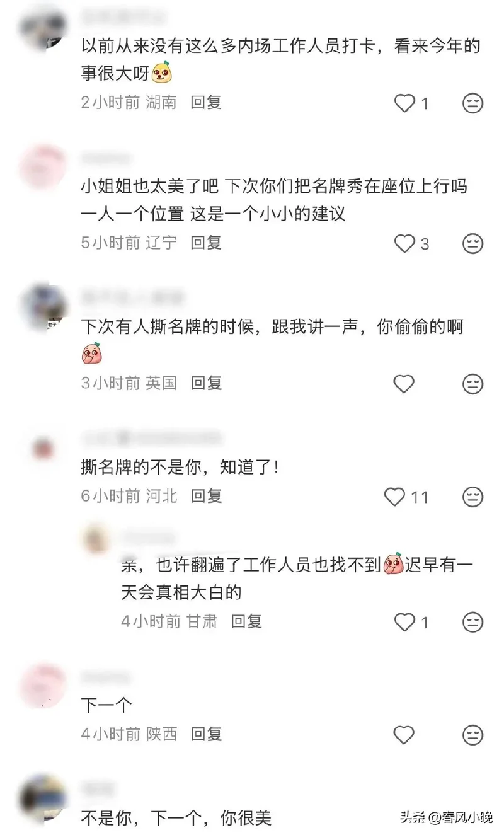Dislike the Gansu reply comment
The height and width of the screenshot is (835, 504).
pos(472,623)
